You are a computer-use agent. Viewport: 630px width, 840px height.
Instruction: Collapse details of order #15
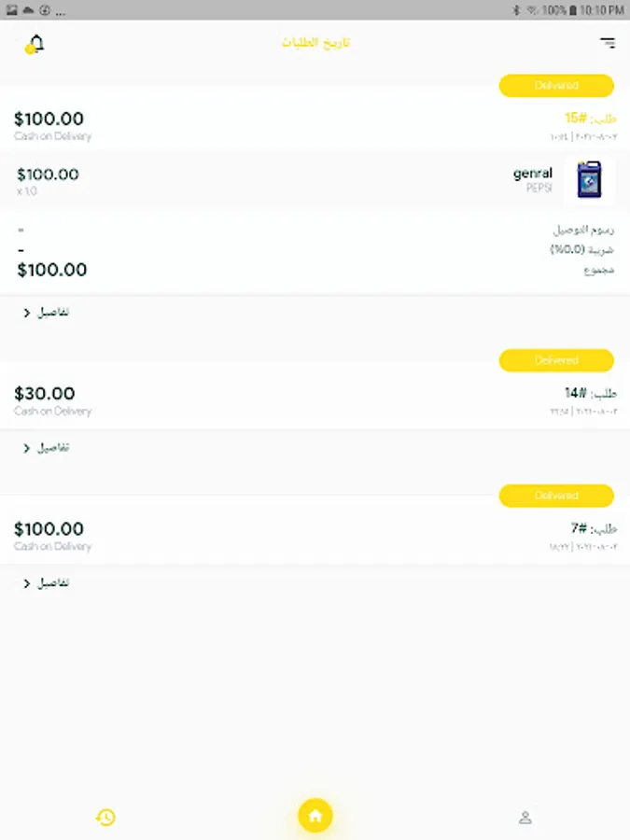coord(47,313)
